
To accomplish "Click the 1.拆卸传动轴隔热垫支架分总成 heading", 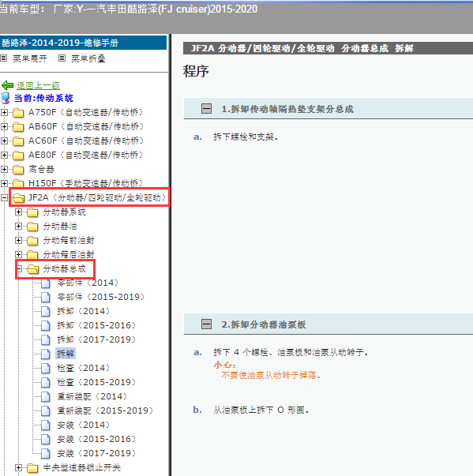I will (287, 109).
